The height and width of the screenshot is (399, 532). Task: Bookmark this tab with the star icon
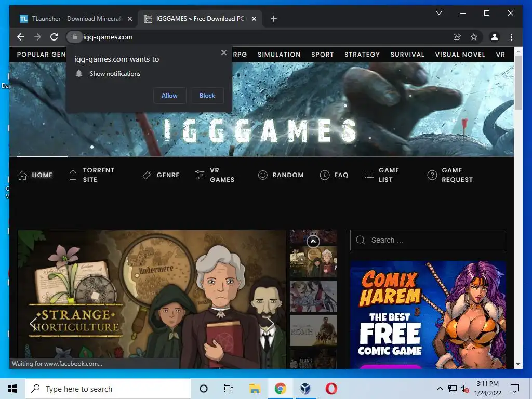click(474, 37)
